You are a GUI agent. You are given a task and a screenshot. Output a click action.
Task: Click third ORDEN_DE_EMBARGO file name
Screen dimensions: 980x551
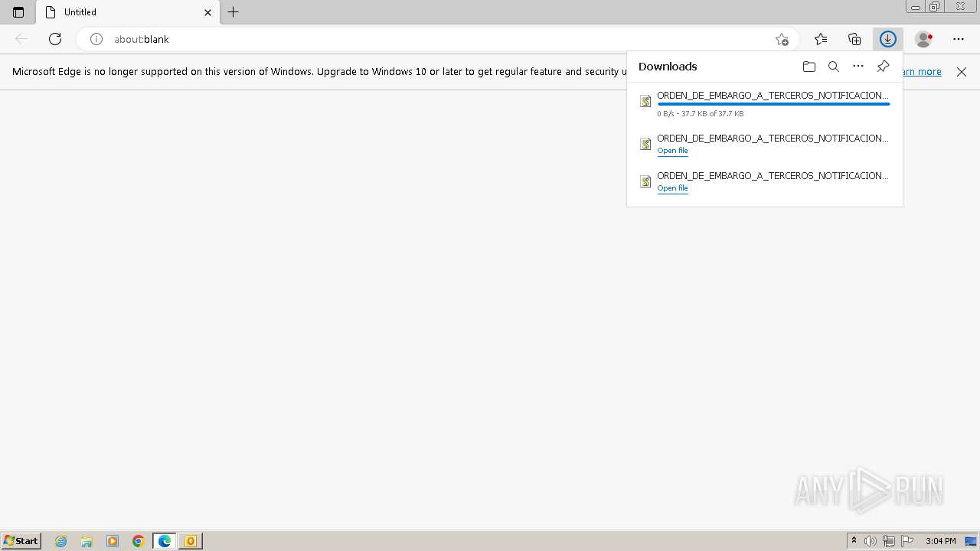(x=773, y=176)
